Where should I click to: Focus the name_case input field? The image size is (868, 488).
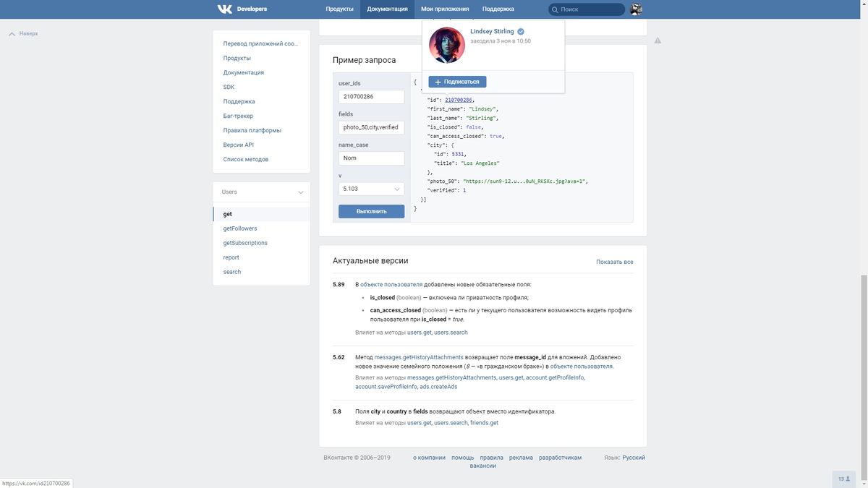tap(371, 158)
